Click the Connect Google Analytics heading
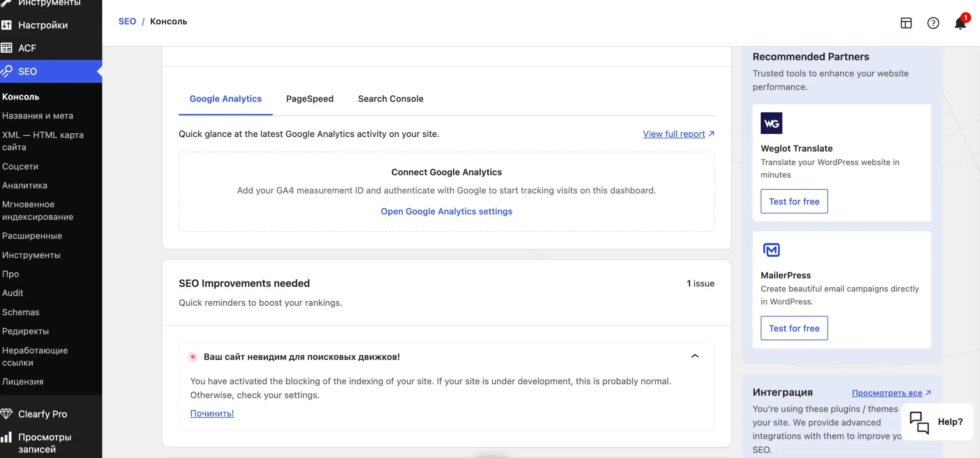 (446, 172)
